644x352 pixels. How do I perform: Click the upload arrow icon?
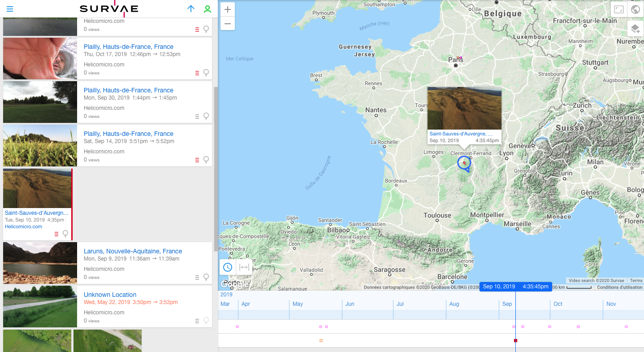[x=191, y=9]
